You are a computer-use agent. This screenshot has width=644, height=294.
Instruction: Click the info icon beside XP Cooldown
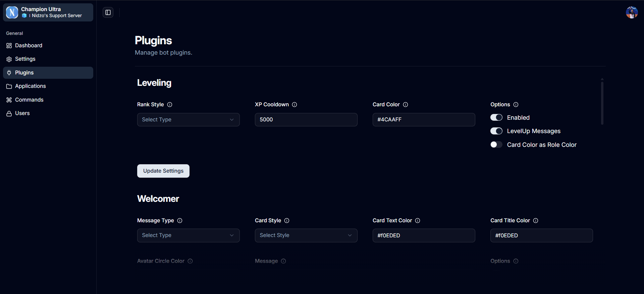[294, 105]
